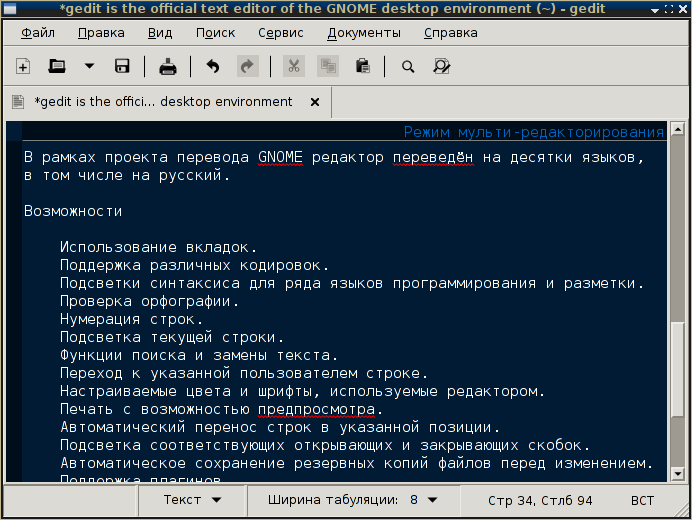Click the Возможности heading line

[73, 211]
